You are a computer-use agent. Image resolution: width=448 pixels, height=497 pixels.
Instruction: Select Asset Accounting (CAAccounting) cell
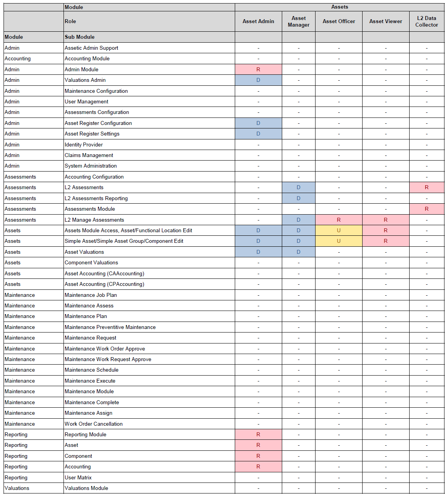tap(149, 273)
